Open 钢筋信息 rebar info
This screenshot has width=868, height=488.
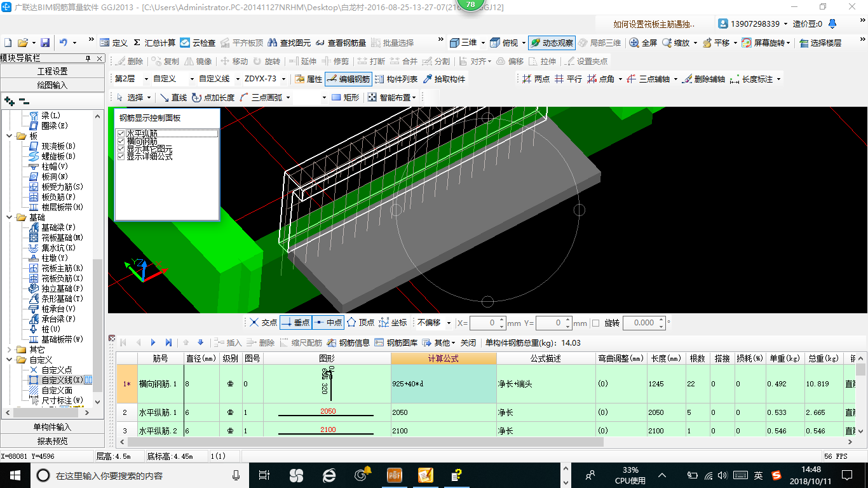click(x=348, y=342)
